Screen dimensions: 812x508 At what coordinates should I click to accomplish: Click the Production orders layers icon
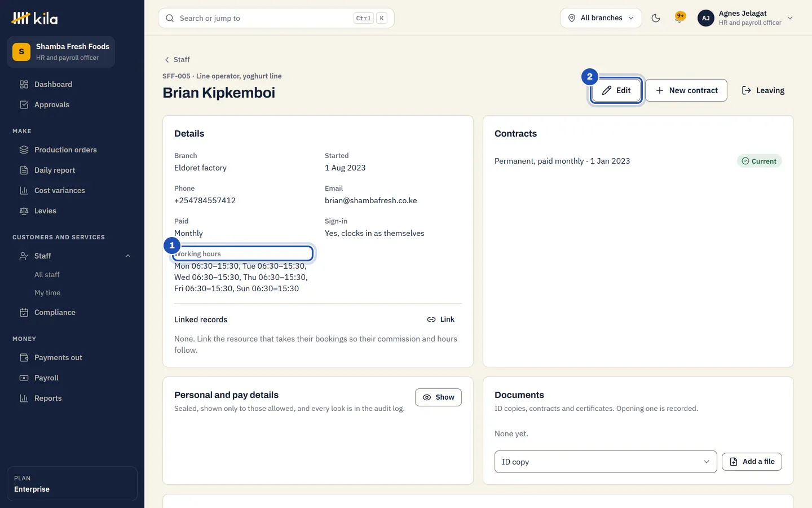point(24,150)
